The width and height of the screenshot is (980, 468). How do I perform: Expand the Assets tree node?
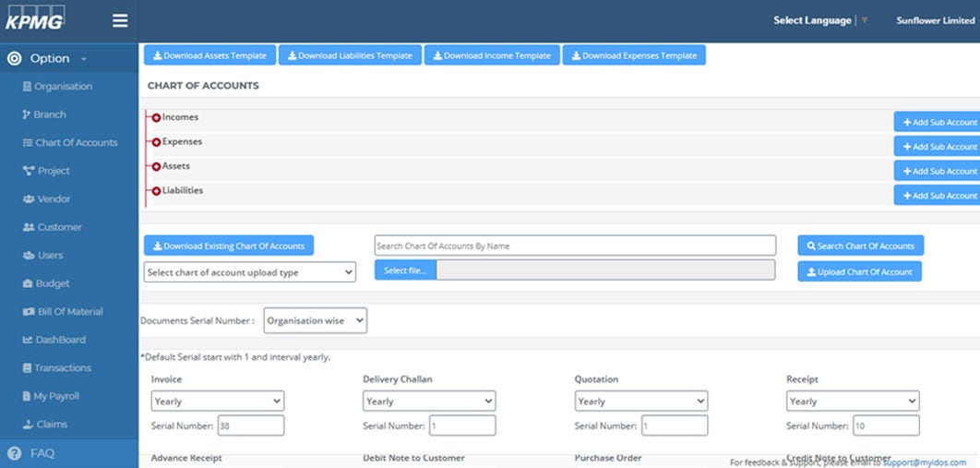point(156,167)
